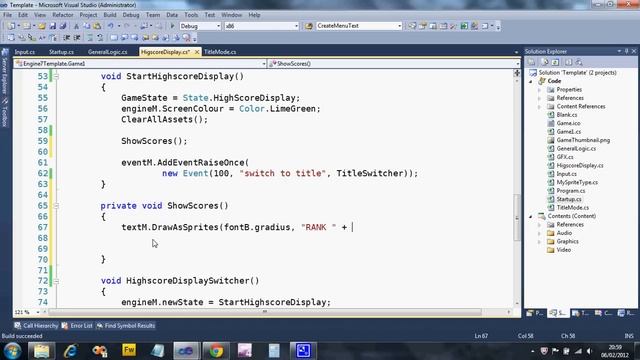Expand the Properties folder node
640x360 pixels.
pyautogui.click(x=540, y=90)
